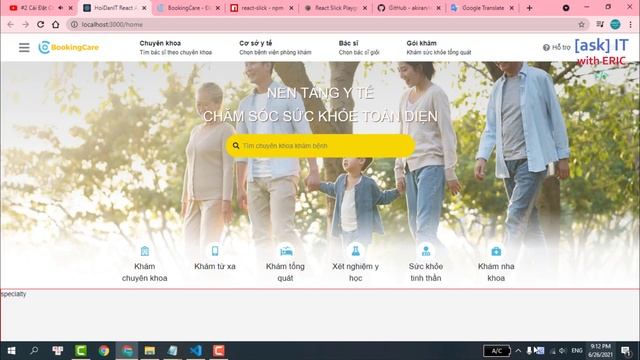Image resolution: width=640 pixels, height=360 pixels.
Task: Click the localhost:3000/home address bar
Action: click(x=327, y=24)
